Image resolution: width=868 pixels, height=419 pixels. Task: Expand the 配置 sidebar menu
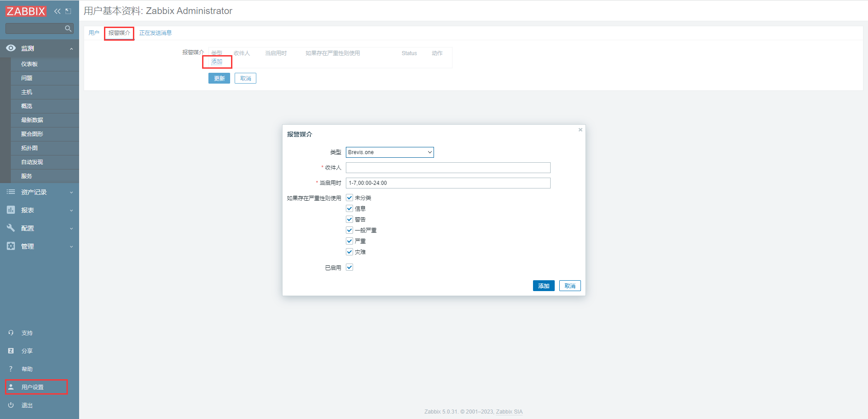(39, 228)
